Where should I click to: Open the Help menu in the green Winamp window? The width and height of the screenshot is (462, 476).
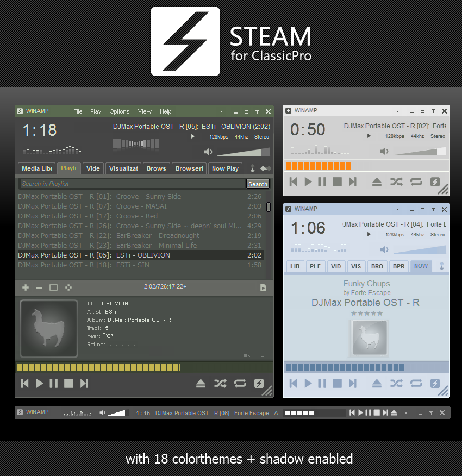point(166,111)
